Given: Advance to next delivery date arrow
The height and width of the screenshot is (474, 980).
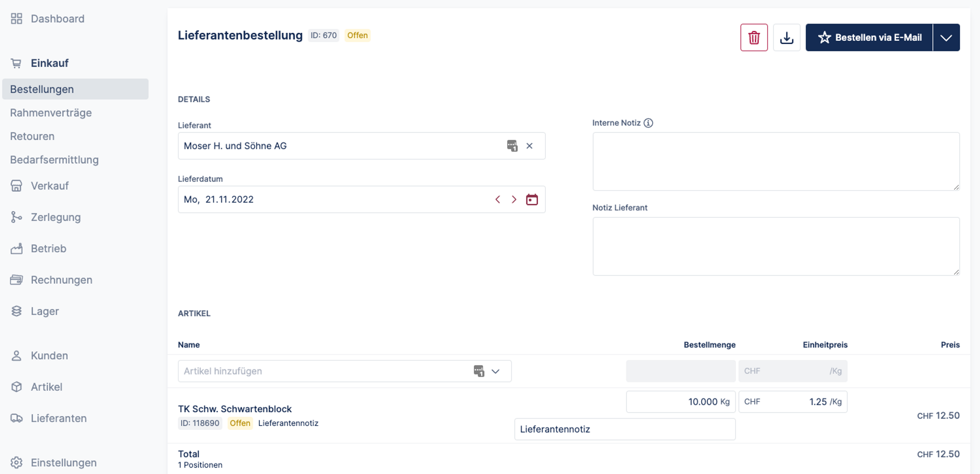Looking at the screenshot, I should 514,200.
